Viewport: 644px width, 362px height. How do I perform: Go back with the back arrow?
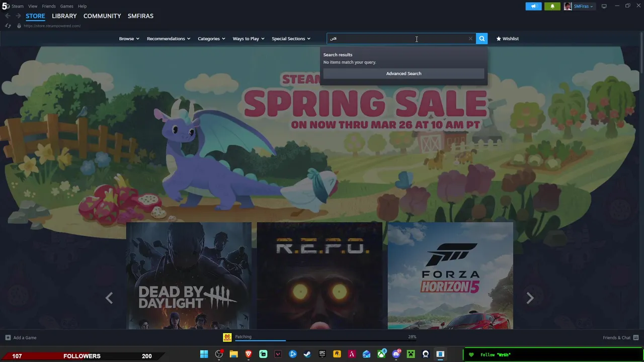[x=8, y=16]
